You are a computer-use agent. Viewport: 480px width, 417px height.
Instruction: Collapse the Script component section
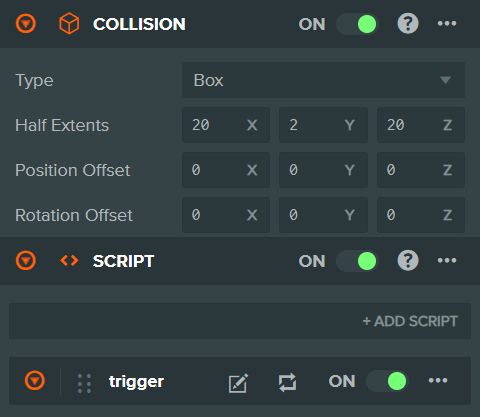click(x=26, y=260)
